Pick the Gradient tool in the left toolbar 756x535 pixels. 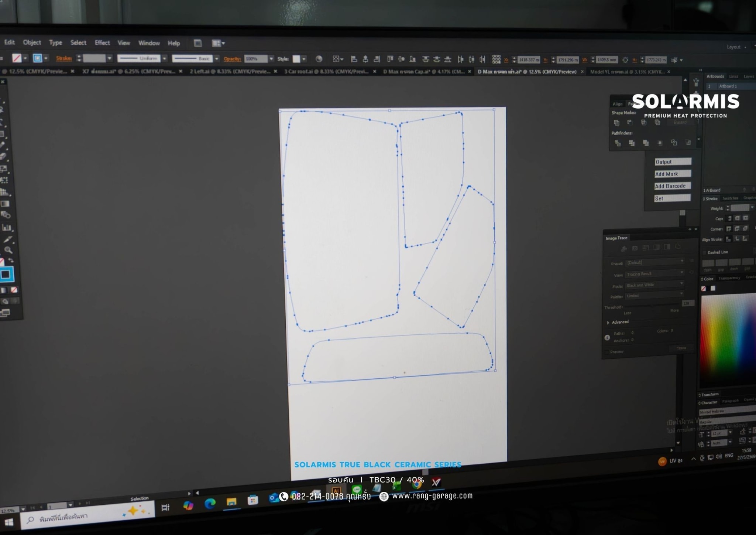pyautogui.click(x=5, y=204)
